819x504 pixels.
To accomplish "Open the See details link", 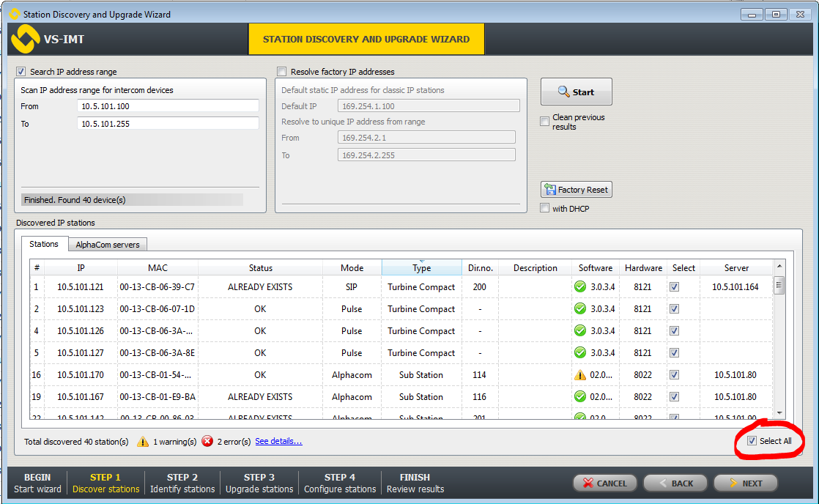I will coord(278,441).
